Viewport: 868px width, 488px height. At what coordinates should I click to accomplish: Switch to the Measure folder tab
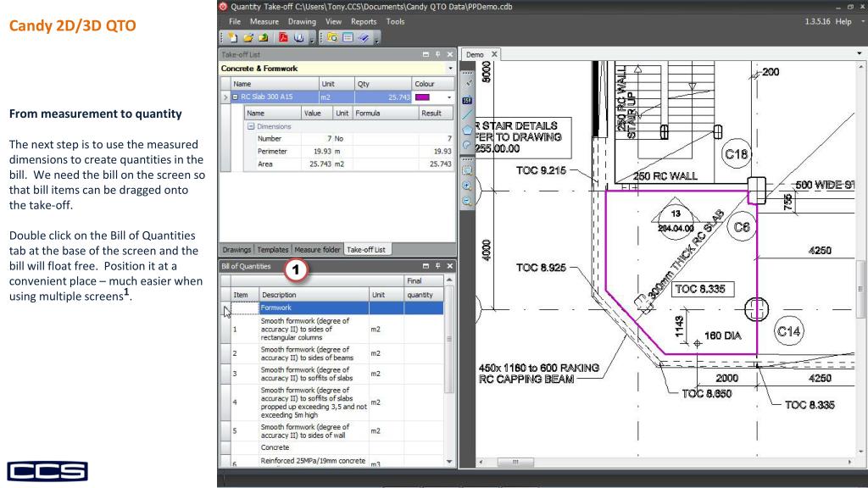[x=317, y=250]
